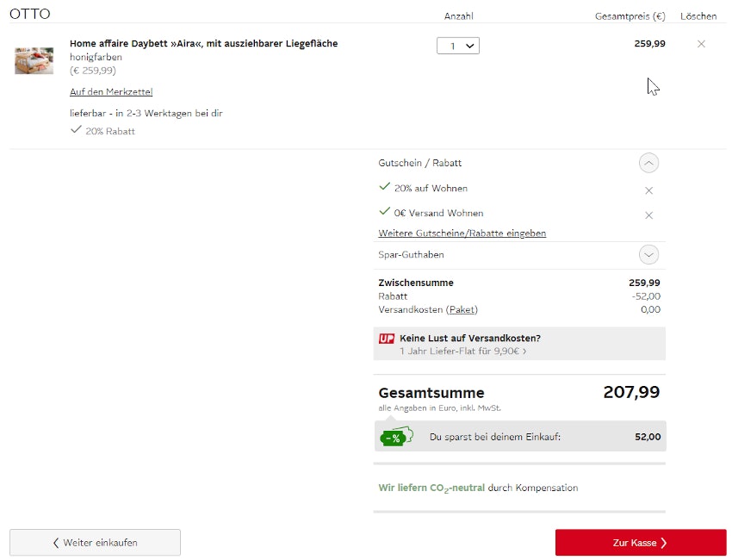This screenshot has width=732, height=560.
Task: Open the Paket shipping info link
Action: pos(462,310)
